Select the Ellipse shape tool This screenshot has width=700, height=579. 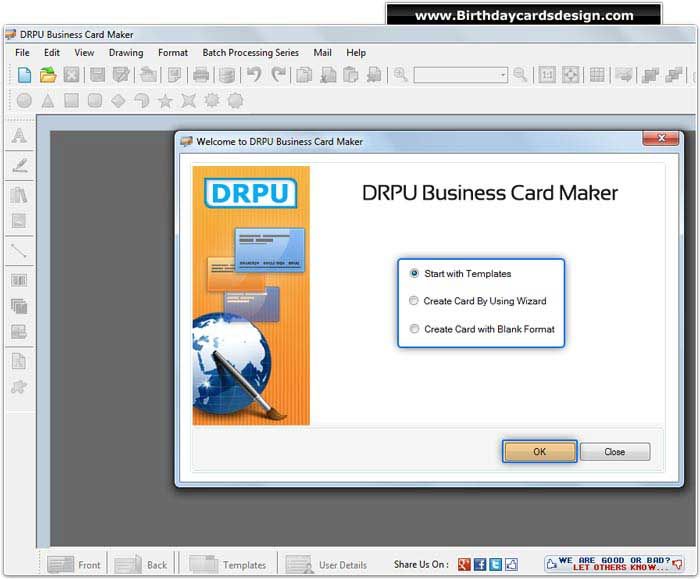(24, 100)
